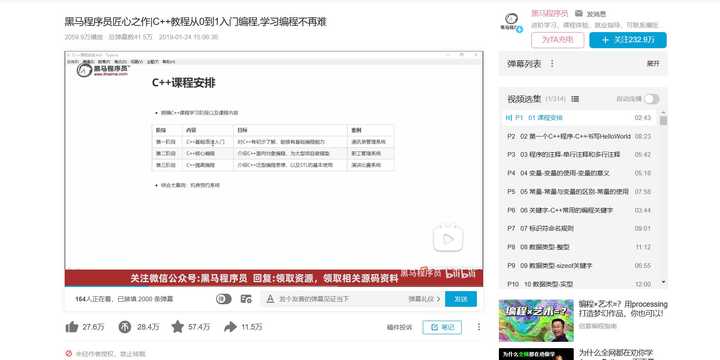Click the video progress bar
This screenshot has width=720, height=360.
pos(274,287)
